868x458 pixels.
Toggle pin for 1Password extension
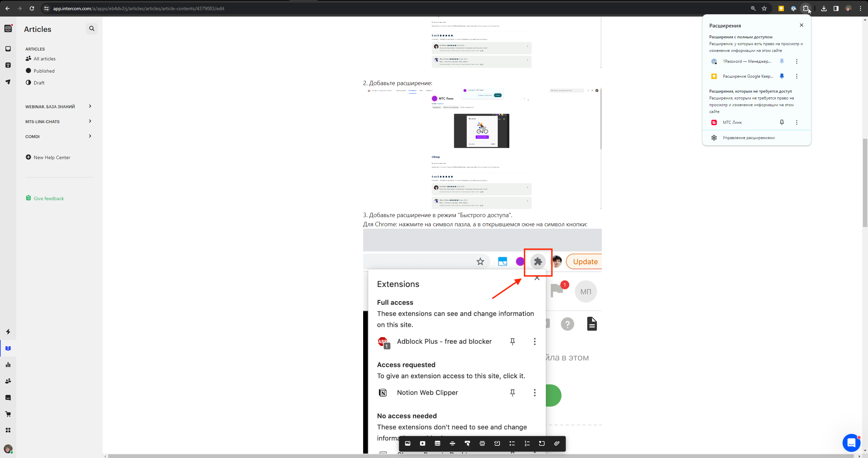click(782, 61)
